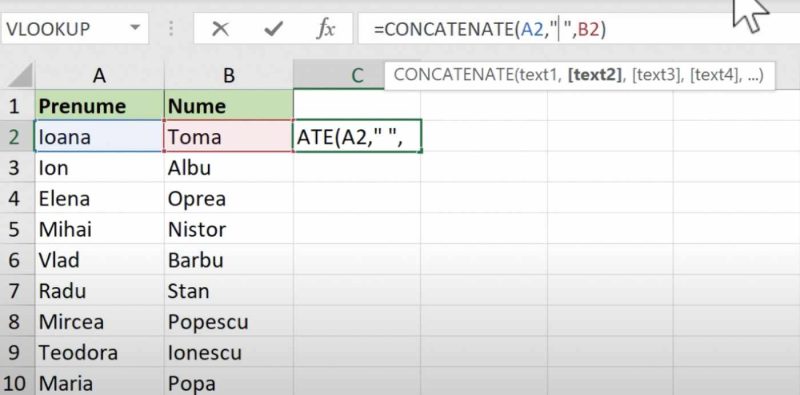Open Insert Function fx dialog
Viewport: 800px width, 395px height.
coord(326,30)
